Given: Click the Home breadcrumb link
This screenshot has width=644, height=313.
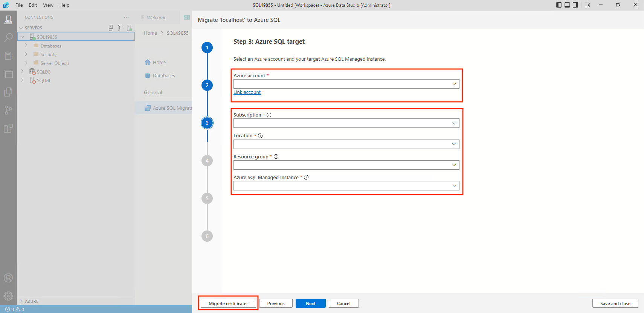Looking at the screenshot, I should pyautogui.click(x=150, y=33).
